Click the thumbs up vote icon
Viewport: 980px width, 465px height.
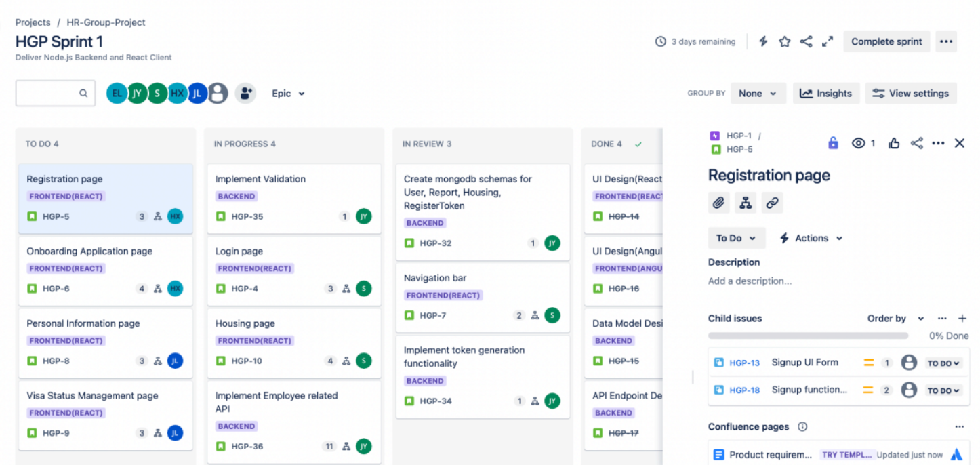point(894,143)
